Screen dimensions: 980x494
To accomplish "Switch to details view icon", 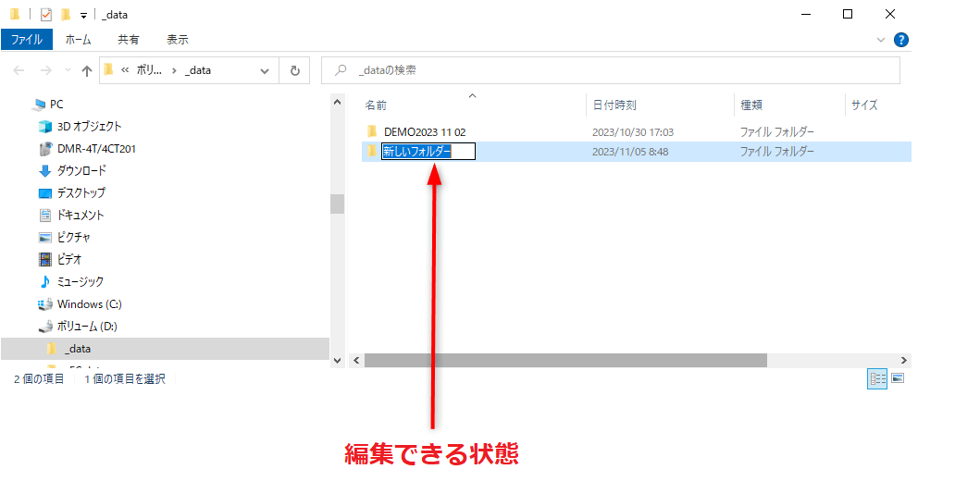I will tap(877, 378).
